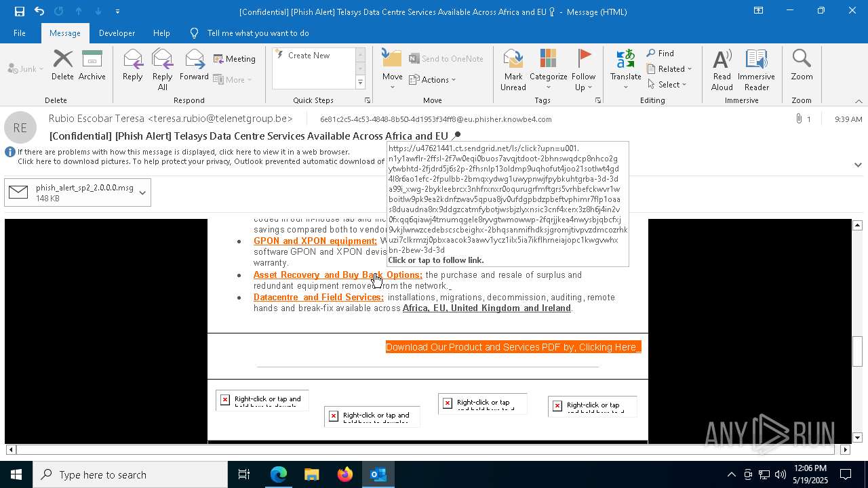Screen dimensions: 868x488
Task: Open the phish_alert_sp2_2.0.0.0.msg attachment
Action: (x=71, y=192)
